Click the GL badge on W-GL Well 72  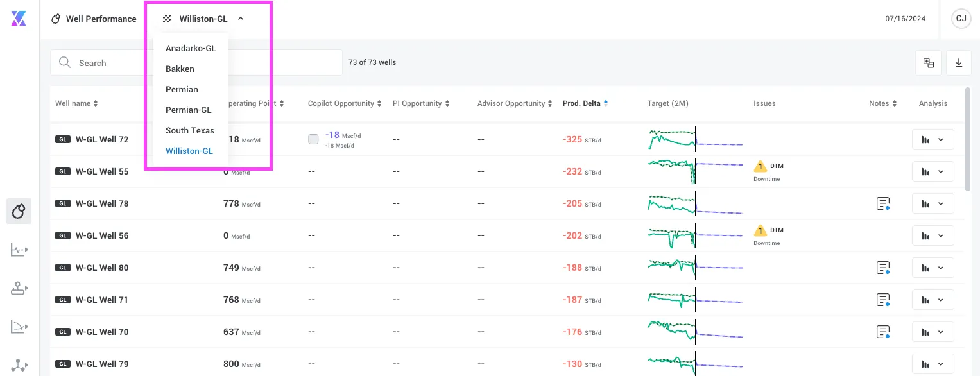click(63, 139)
